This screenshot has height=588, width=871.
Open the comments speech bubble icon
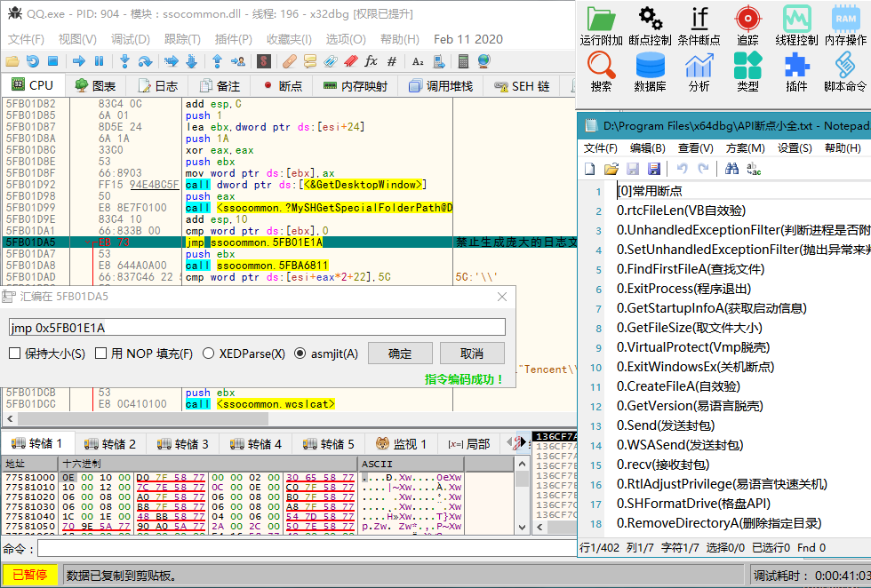pyautogui.click(x=310, y=61)
